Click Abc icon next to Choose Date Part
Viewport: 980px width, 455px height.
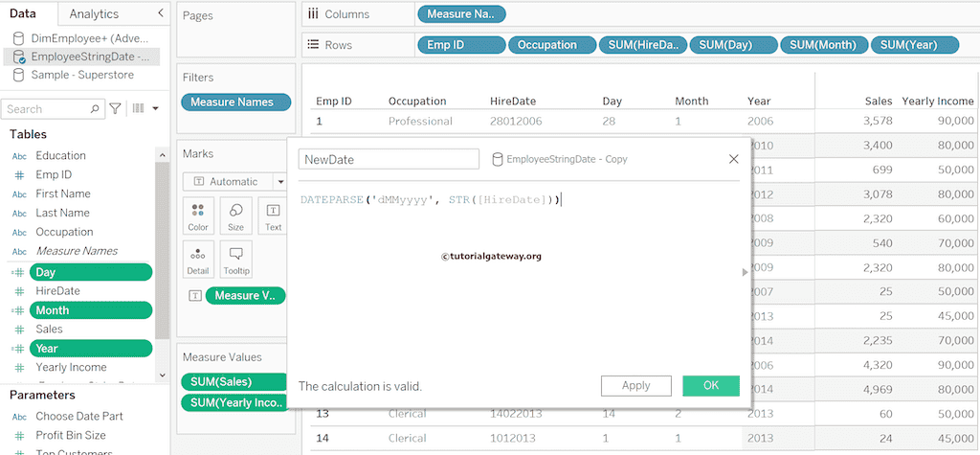pyautogui.click(x=19, y=417)
